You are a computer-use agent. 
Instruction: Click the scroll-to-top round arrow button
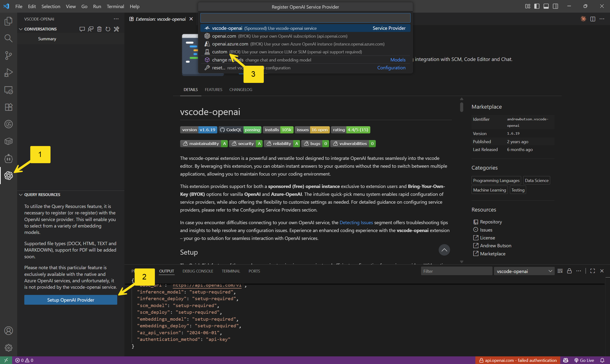click(x=444, y=250)
